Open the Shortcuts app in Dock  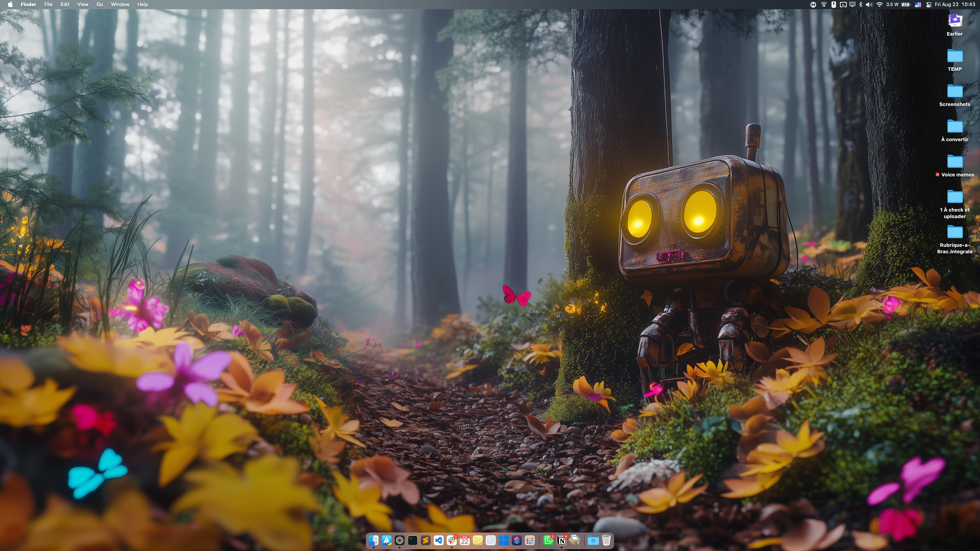pos(517,540)
